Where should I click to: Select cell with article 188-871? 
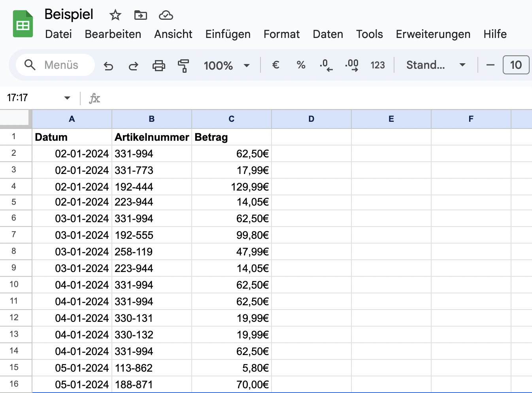click(x=152, y=384)
